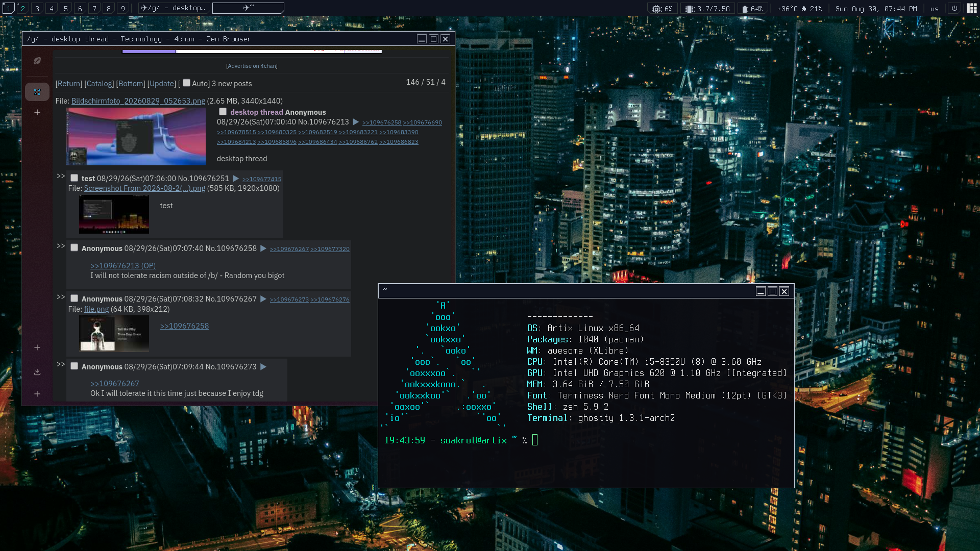Maximize the ghostty terminal window
The width and height of the screenshot is (980, 551).
[x=772, y=291]
